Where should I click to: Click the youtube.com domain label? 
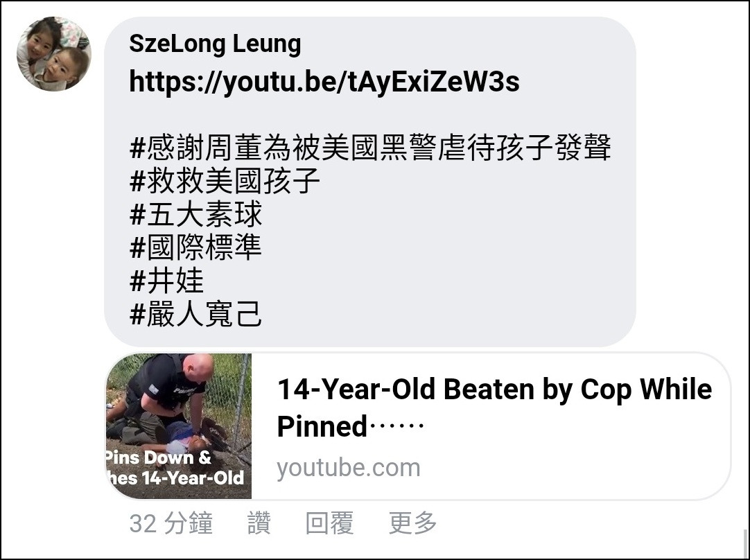[x=348, y=469]
